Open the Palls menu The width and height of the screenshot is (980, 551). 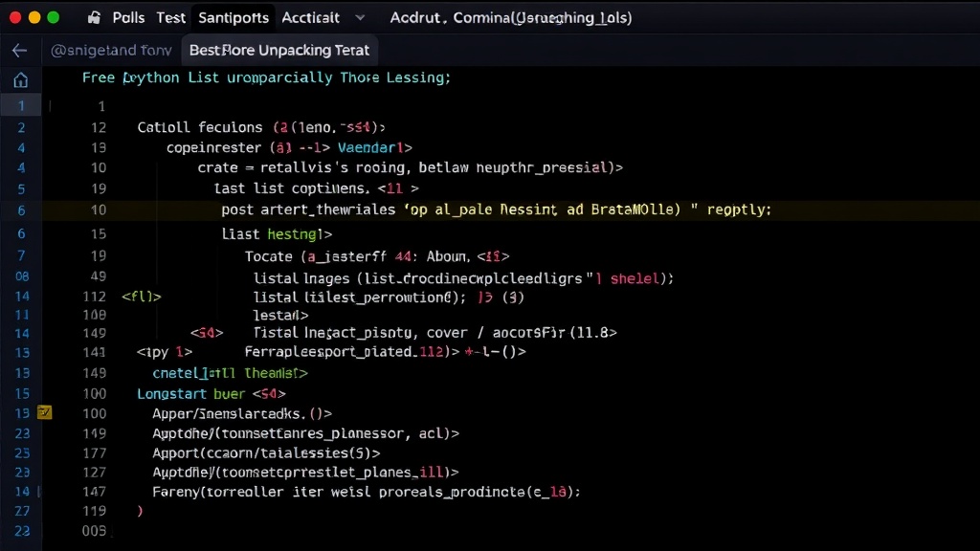pos(128,17)
